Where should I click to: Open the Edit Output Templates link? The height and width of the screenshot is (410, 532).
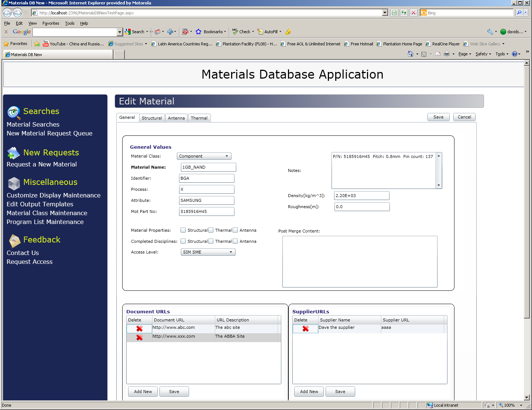pos(40,204)
